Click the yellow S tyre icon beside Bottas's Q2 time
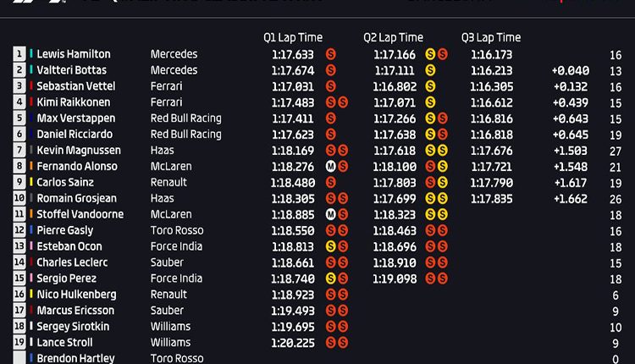Screen dimensions: 635x364 pyautogui.click(x=430, y=70)
